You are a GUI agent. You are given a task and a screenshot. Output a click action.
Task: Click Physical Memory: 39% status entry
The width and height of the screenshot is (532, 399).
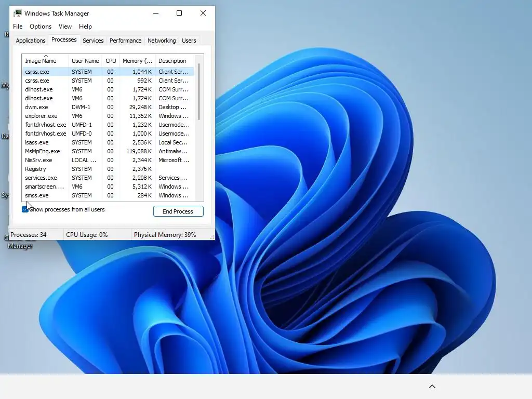165,235
